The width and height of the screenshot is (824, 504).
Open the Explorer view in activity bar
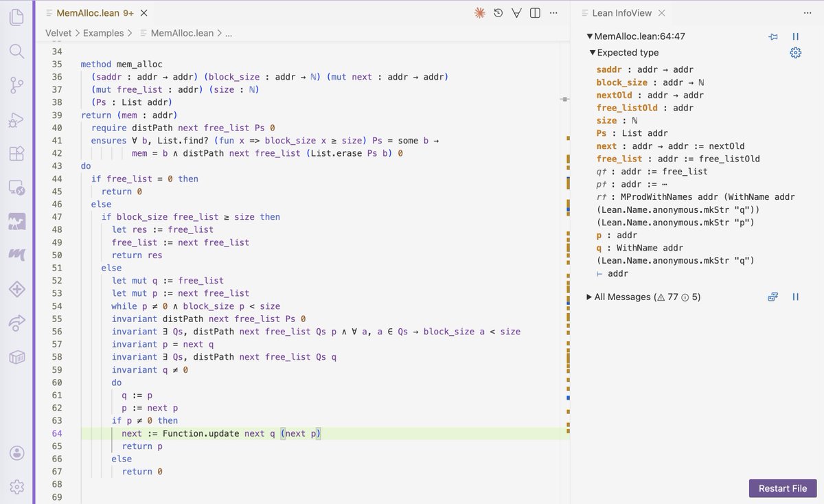pos(16,16)
